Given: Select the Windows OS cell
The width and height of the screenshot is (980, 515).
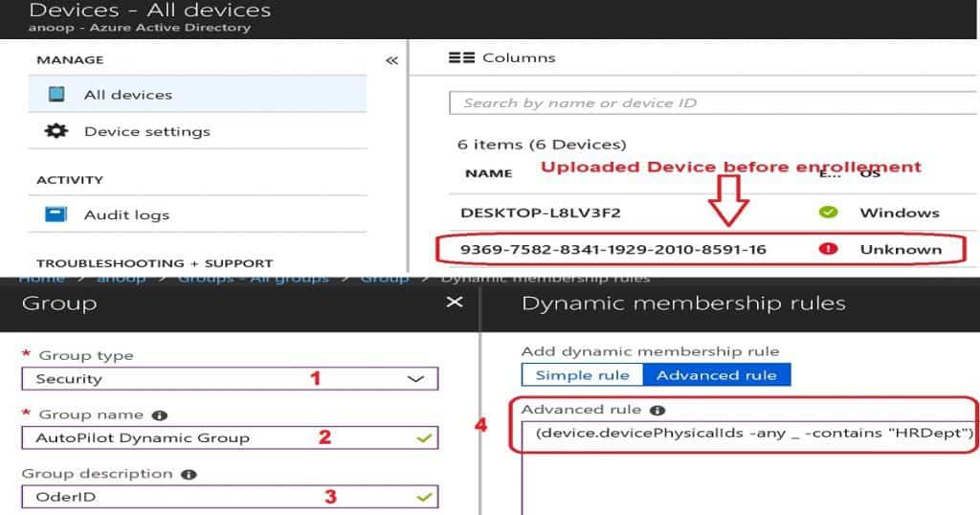Looking at the screenshot, I should point(900,213).
